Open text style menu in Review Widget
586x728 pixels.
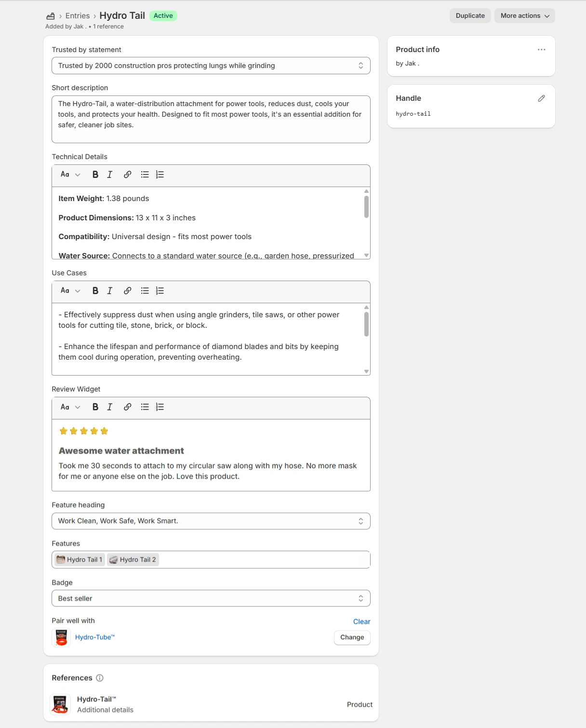click(70, 407)
